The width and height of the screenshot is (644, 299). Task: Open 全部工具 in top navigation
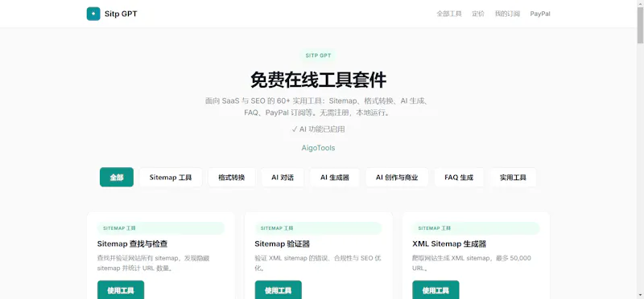coord(449,14)
